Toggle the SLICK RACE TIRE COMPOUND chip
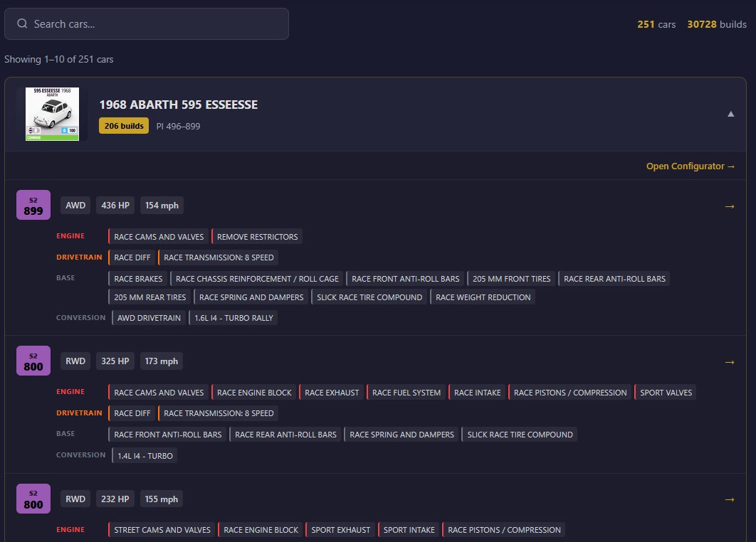 [369, 297]
